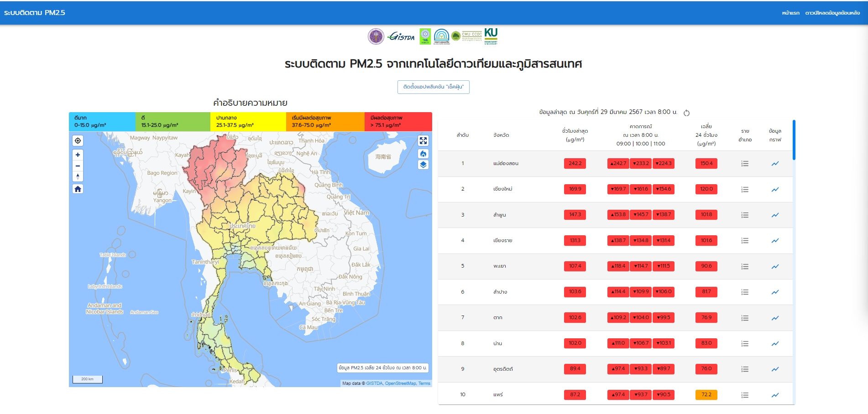Screen dimensions: 868x414
Task: Click the 150.4 24-hour average value
Action: point(706,163)
